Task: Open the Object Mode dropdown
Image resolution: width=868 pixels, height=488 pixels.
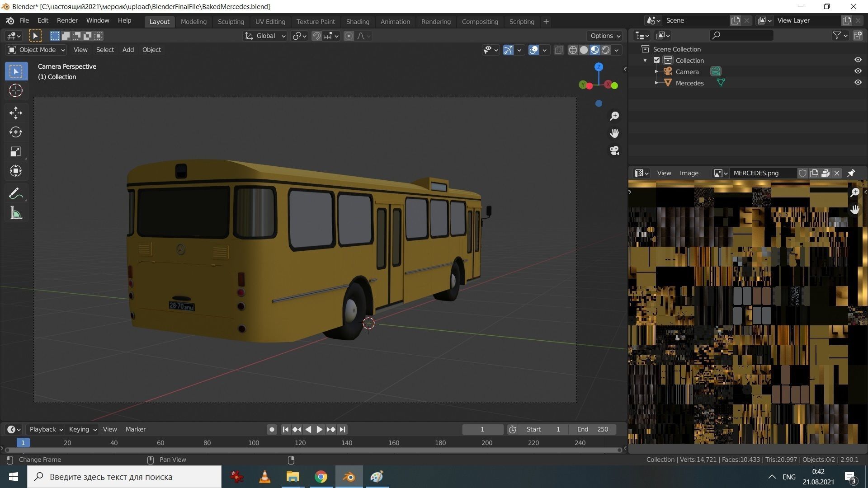Action: pos(37,50)
